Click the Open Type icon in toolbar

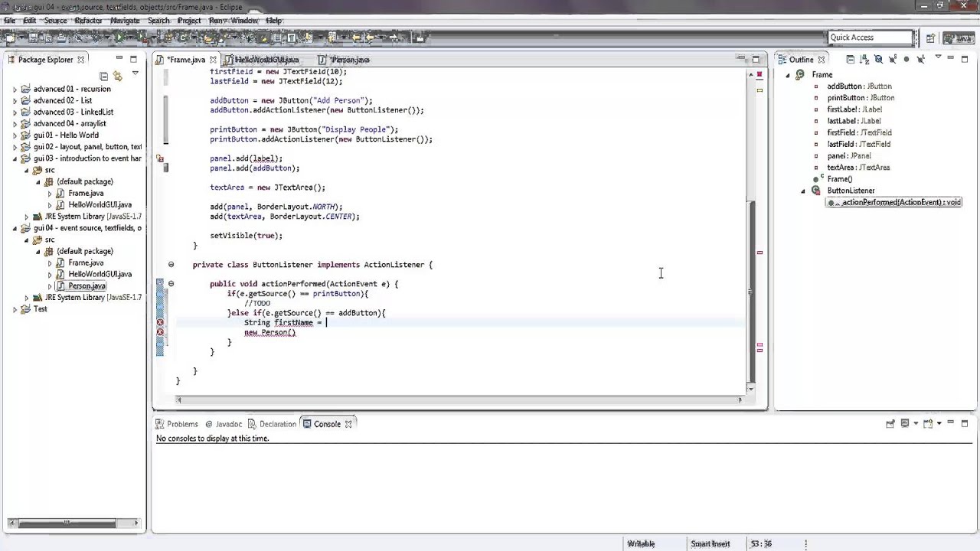point(208,37)
